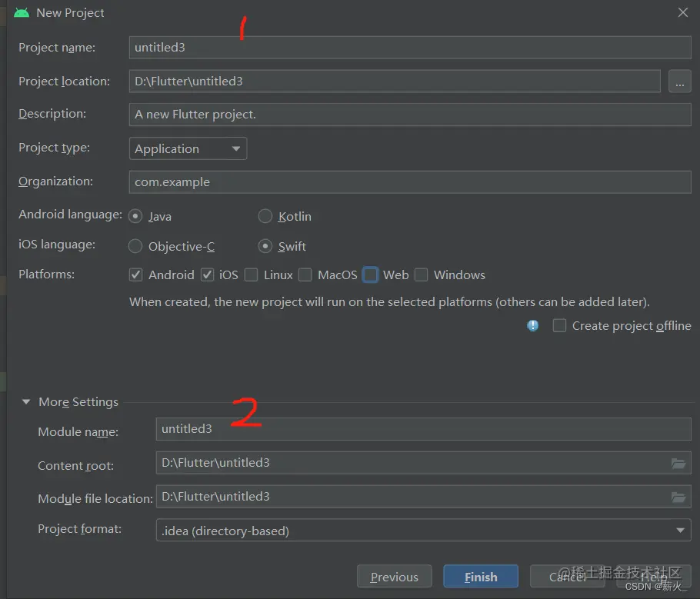Enable the Linux platform checkbox
Viewport: 700px width, 599px height.
[x=252, y=275]
